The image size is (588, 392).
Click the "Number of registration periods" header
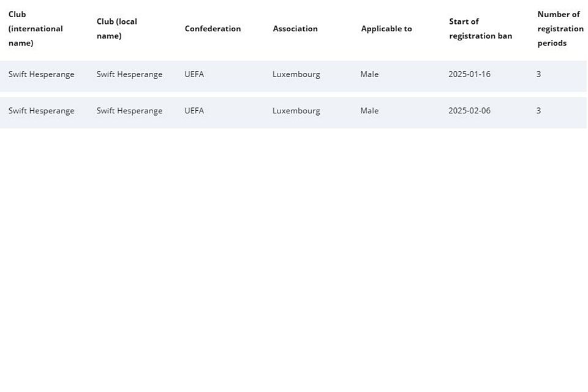point(560,29)
